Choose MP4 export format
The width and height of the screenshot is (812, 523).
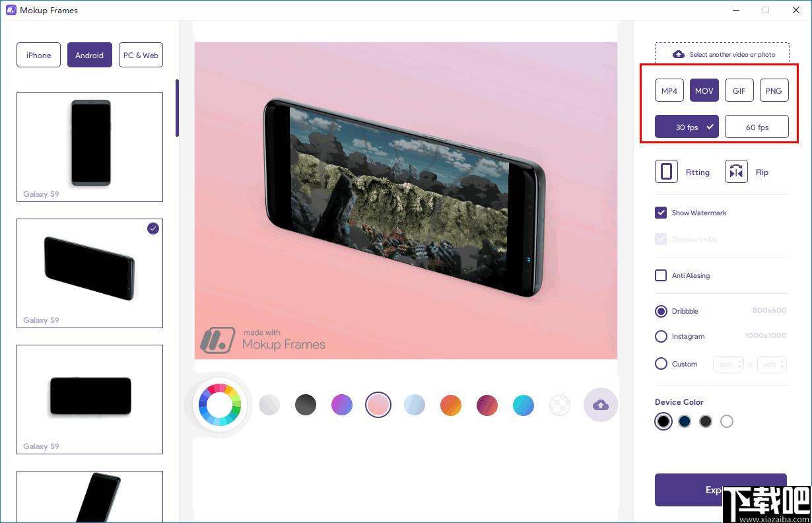(x=669, y=90)
